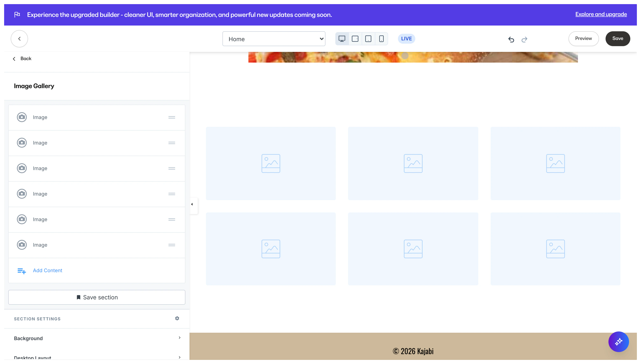
Task: Open the AI assistant sparkle button
Action: tap(618, 342)
